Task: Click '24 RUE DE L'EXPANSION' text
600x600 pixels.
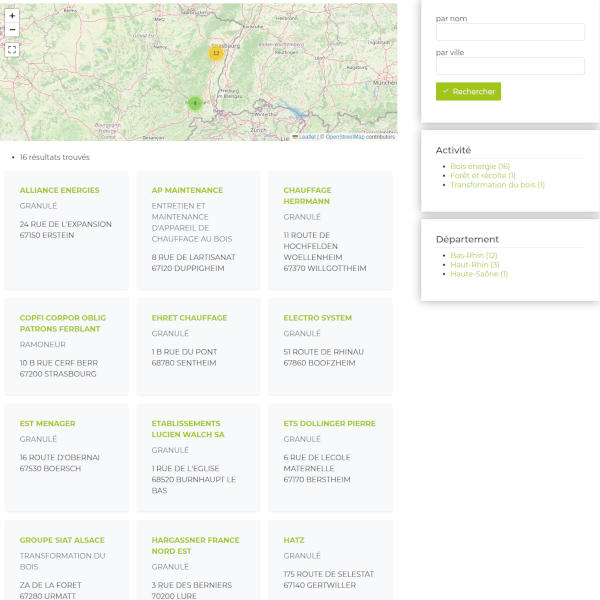Action: pyautogui.click(x=65, y=224)
